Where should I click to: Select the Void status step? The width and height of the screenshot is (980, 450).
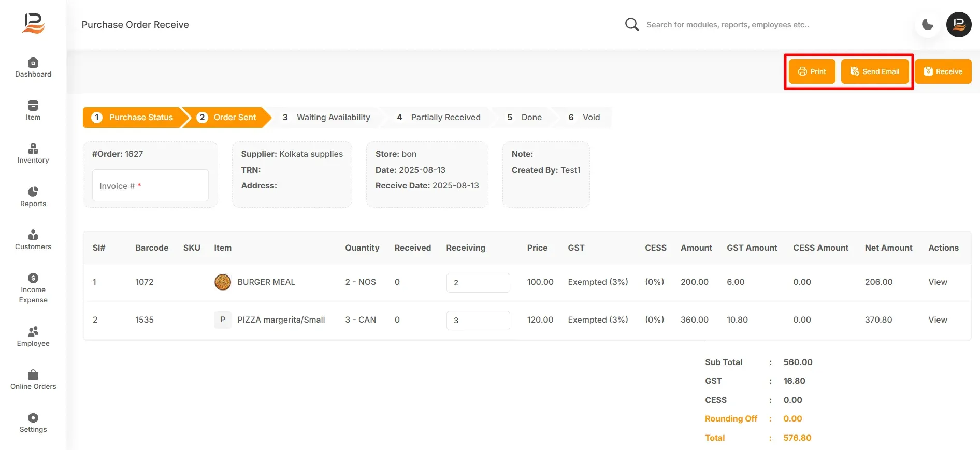[x=584, y=118]
